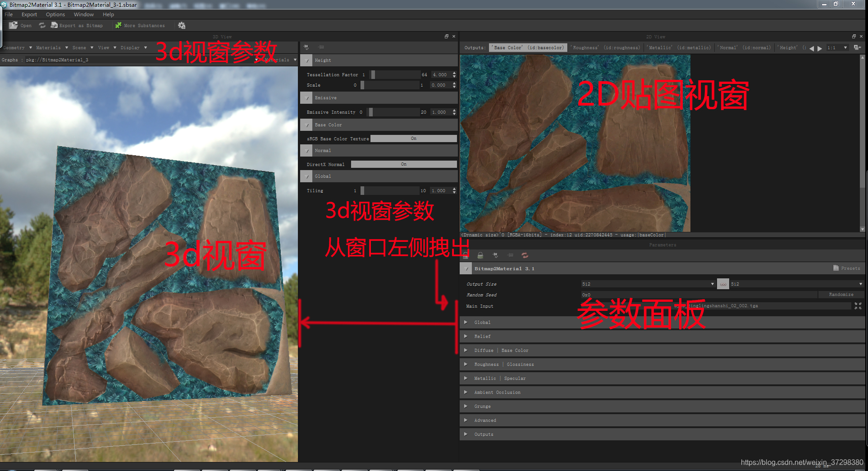Click pin icon above Height section

(306, 47)
